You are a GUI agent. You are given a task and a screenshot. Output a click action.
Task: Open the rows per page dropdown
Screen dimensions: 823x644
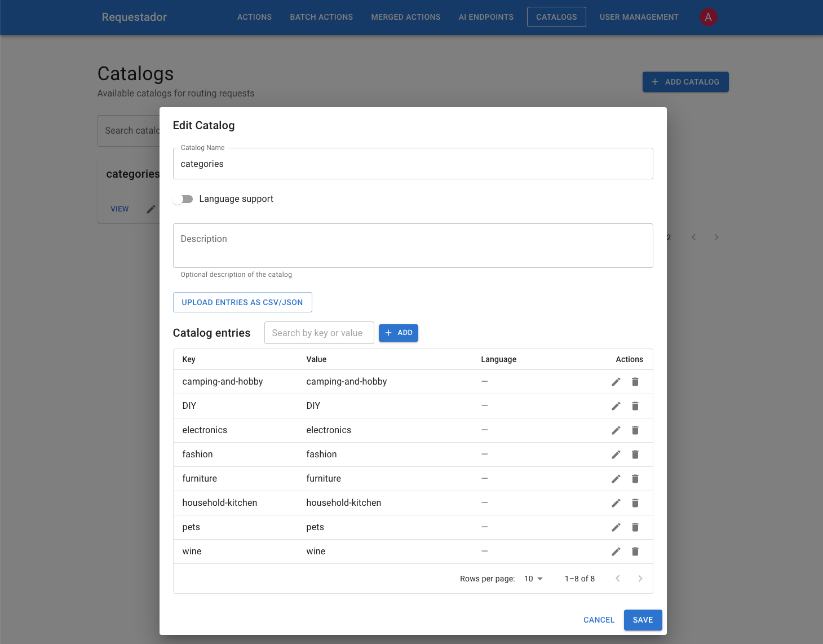pos(533,579)
